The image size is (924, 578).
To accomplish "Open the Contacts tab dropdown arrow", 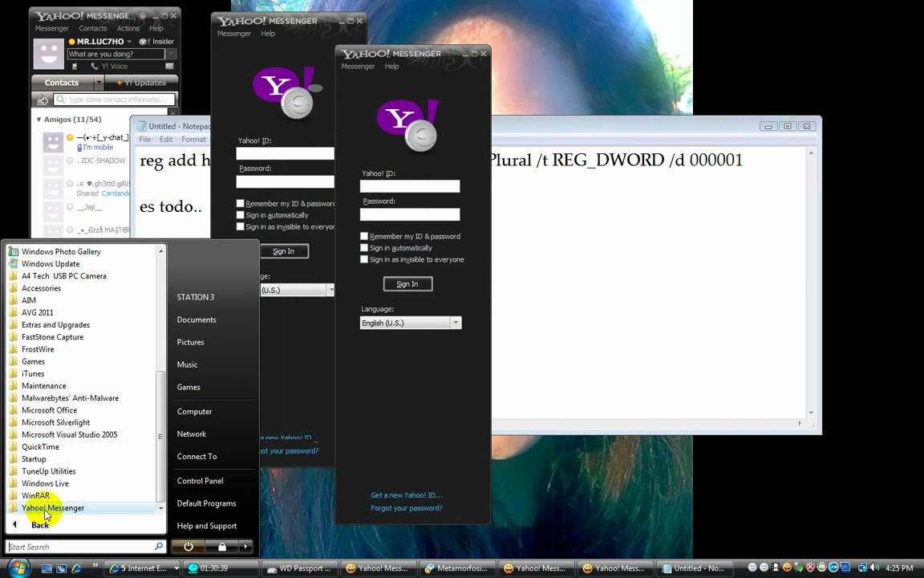I will click(99, 83).
